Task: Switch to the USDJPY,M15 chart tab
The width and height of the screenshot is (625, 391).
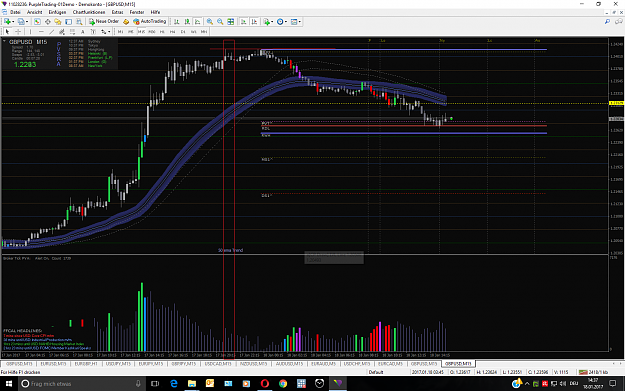Action: click(x=118, y=364)
